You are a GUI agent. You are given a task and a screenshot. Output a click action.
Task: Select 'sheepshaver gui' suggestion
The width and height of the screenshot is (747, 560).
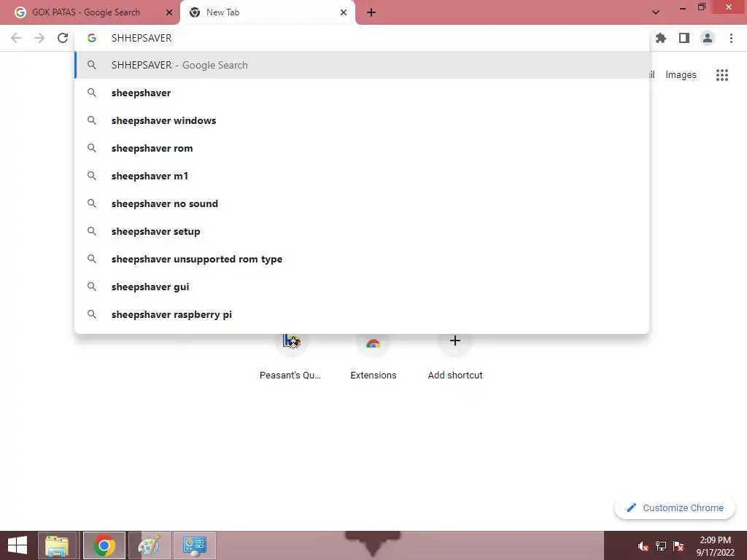tap(362, 287)
